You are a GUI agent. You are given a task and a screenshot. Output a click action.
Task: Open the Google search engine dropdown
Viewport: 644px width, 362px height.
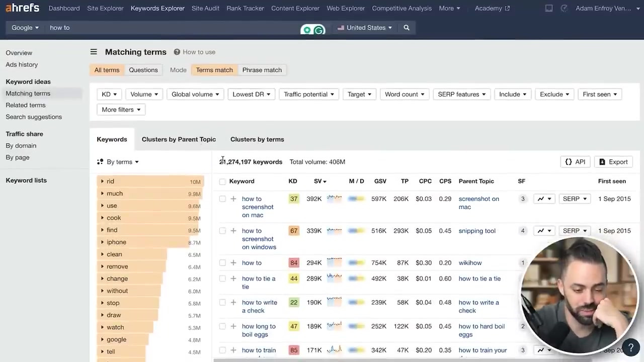tap(25, 28)
